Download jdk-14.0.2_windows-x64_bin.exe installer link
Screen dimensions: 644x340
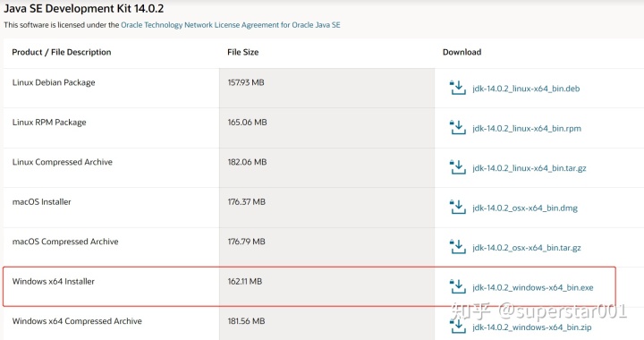tap(533, 288)
